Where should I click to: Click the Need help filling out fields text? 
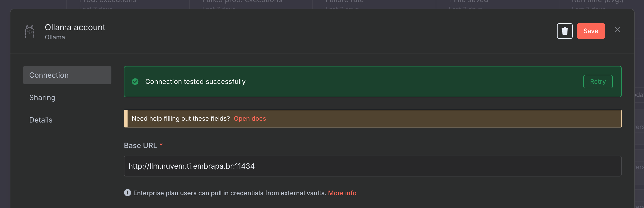tap(181, 119)
